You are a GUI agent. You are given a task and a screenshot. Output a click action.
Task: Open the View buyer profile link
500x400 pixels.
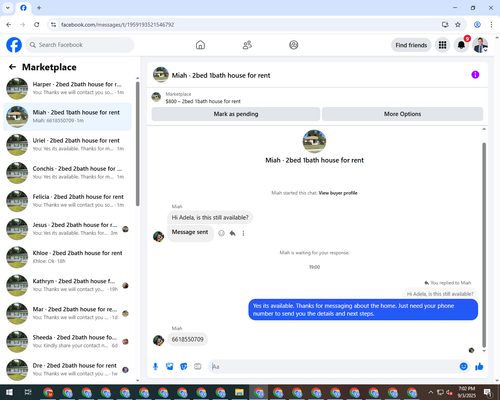pyautogui.click(x=338, y=193)
